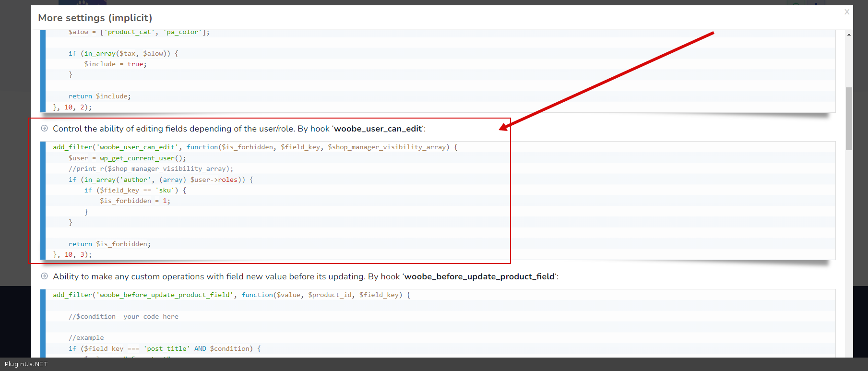Click the add_filter('woobe_before_update_product_field' code line
The width and height of the screenshot is (868, 371).
pos(231,295)
